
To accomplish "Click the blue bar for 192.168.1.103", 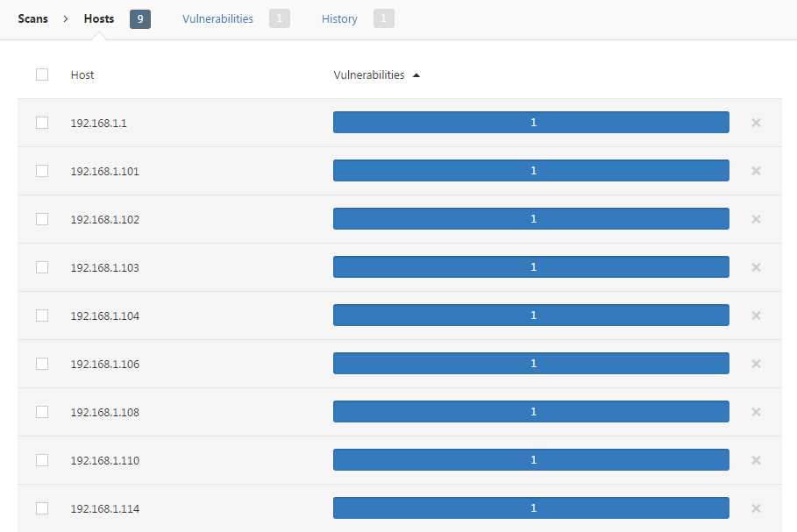I will (531, 266).
